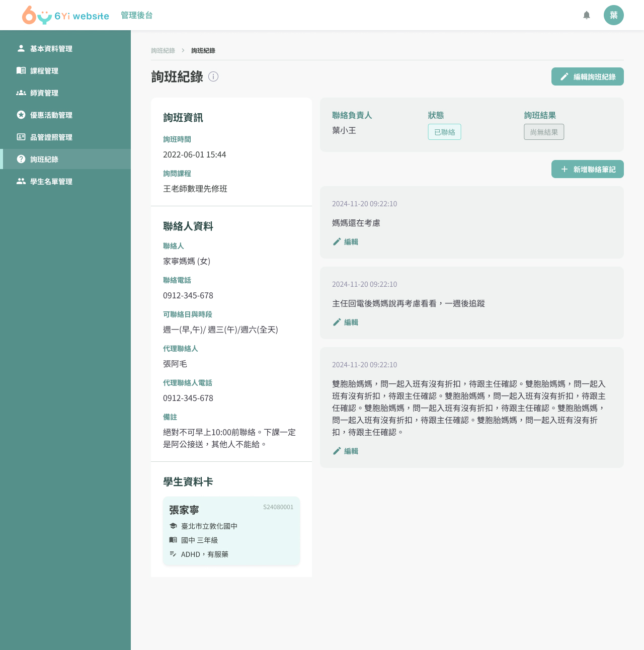Click the first 詢班紀錄 breadcrumb link
Viewport: 644px width, 650px height.
[163, 50]
